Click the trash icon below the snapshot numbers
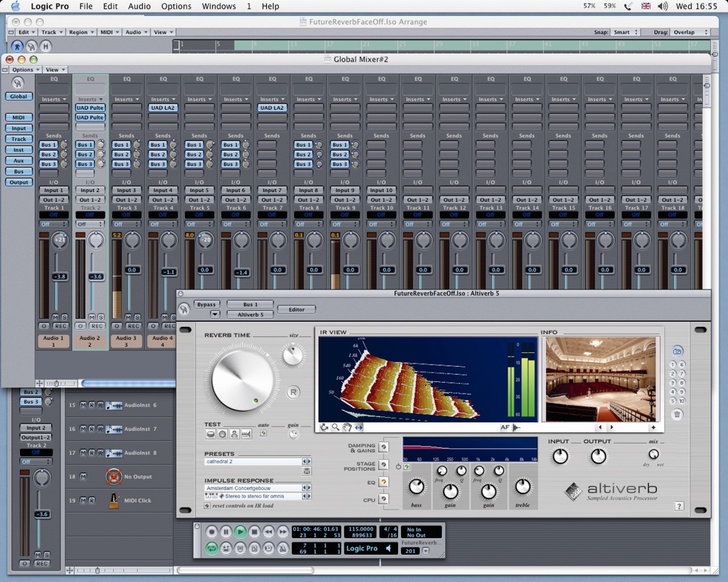Viewport: 728px width, 582px height. coord(678,415)
